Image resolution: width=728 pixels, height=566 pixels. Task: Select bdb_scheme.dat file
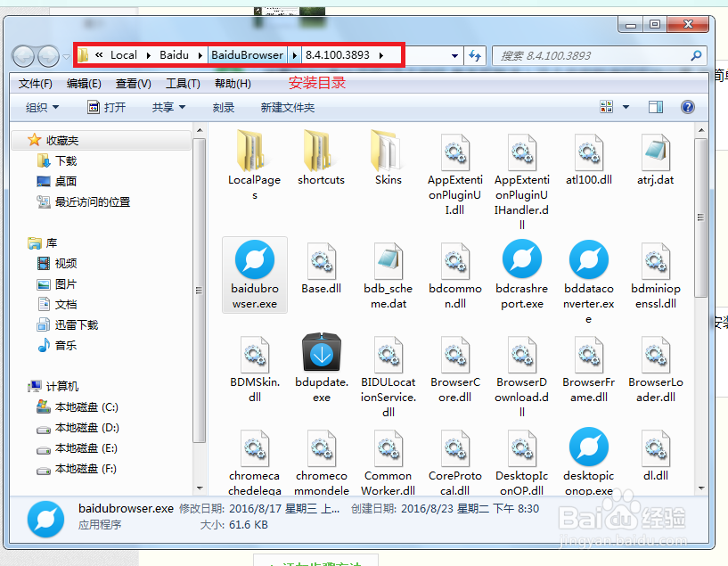pyautogui.click(x=388, y=275)
